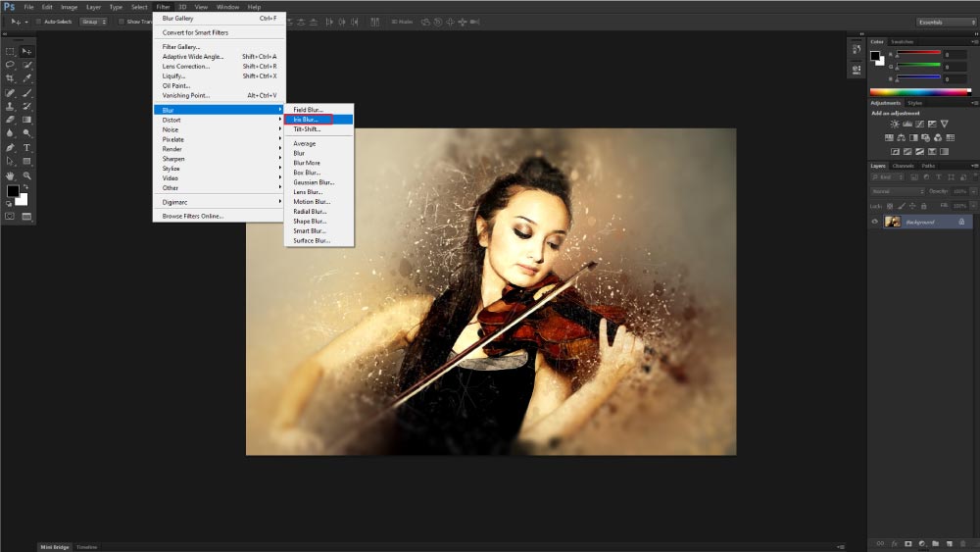Select the Crop tool
The height and width of the screenshot is (552, 980).
point(10,78)
